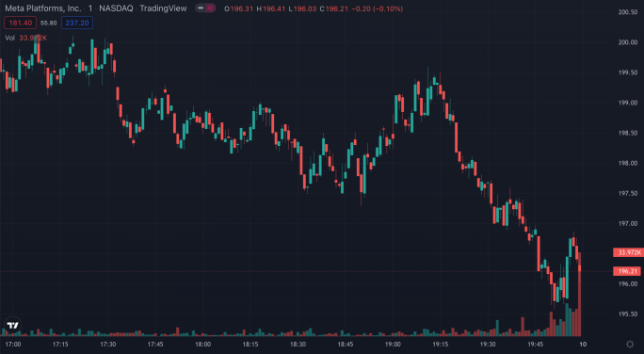This screenshot has width=644, height=354.
Task: Open chart settings gear icon
Action: 630,345
